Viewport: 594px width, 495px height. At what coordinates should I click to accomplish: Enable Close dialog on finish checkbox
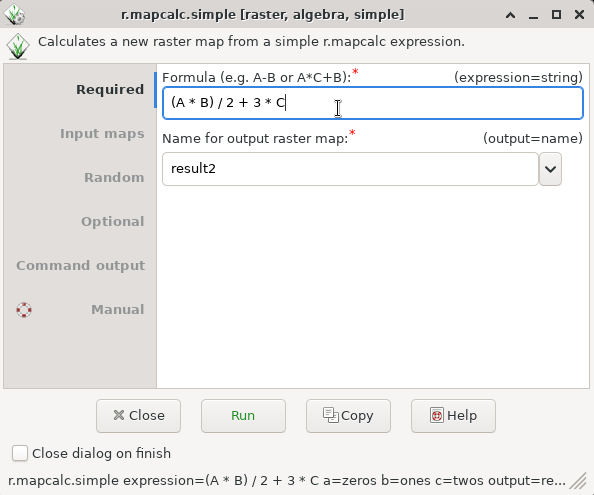(x=20, y=453)
